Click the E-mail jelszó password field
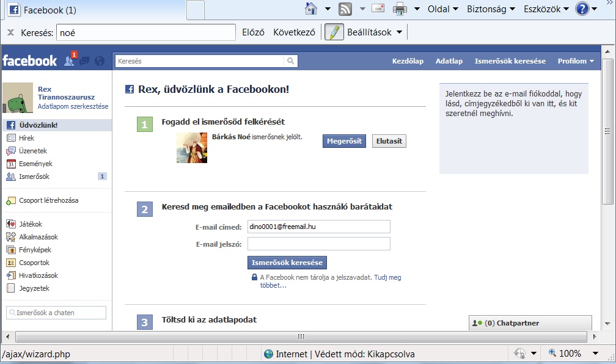The width and height of the screenshot is (616, 364). pyautogui.click(x=318, y=244)
